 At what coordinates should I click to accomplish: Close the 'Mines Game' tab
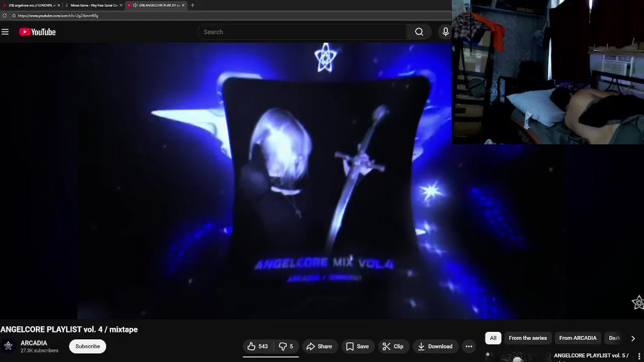pyautogui.click(x=121, y=5)
